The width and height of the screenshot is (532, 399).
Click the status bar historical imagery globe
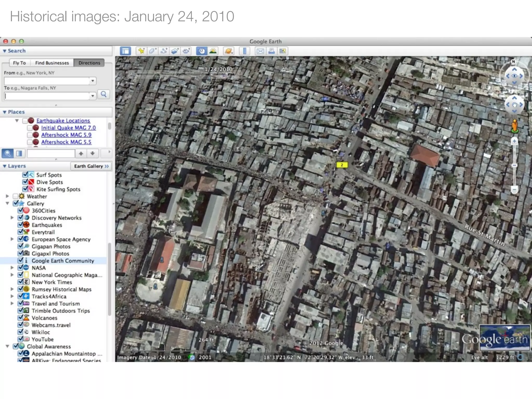coord(192,357)
